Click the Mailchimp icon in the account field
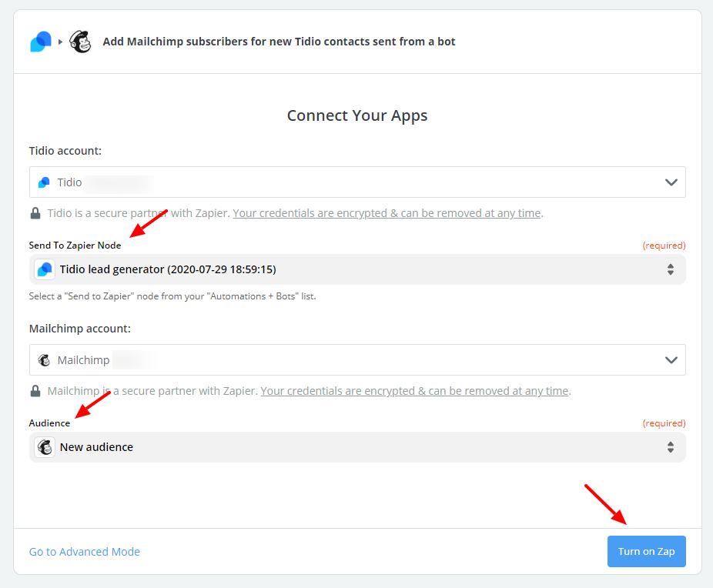This screenshot has width=713, height=588. (x=44, y=360)
